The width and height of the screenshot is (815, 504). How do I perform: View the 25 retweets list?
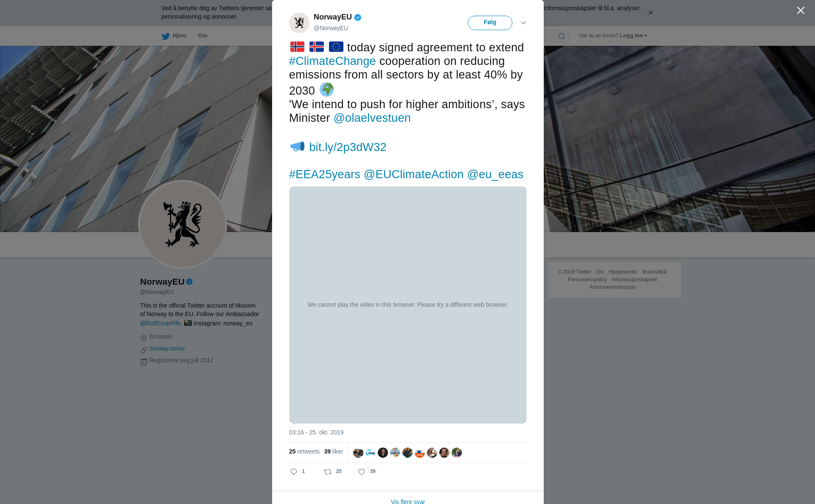point(304,451)
